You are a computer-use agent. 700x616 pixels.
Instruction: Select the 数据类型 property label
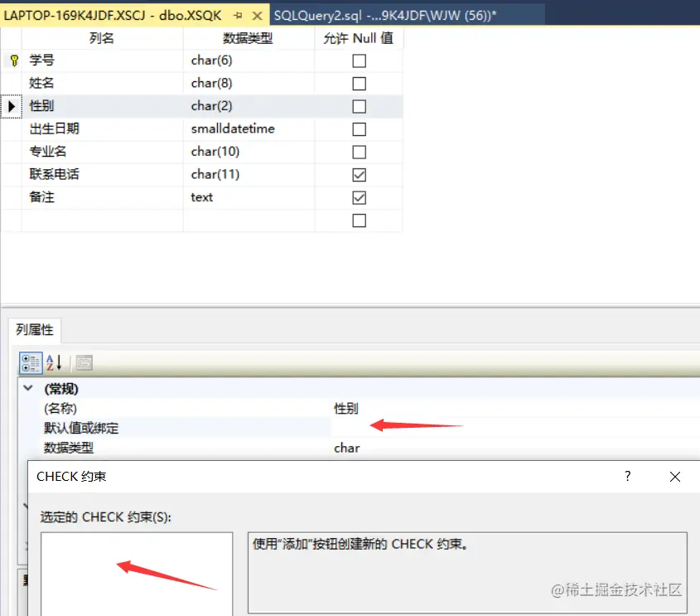pos(69,447)
